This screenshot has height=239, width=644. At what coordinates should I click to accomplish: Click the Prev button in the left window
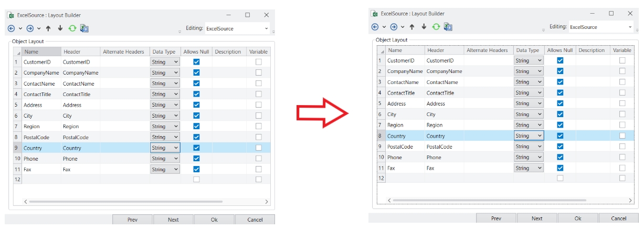132,220
